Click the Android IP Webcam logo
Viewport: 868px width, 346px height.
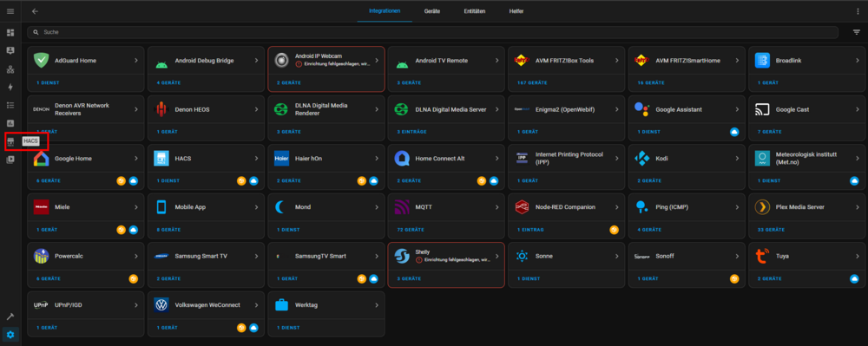click(x=282, y=60)
